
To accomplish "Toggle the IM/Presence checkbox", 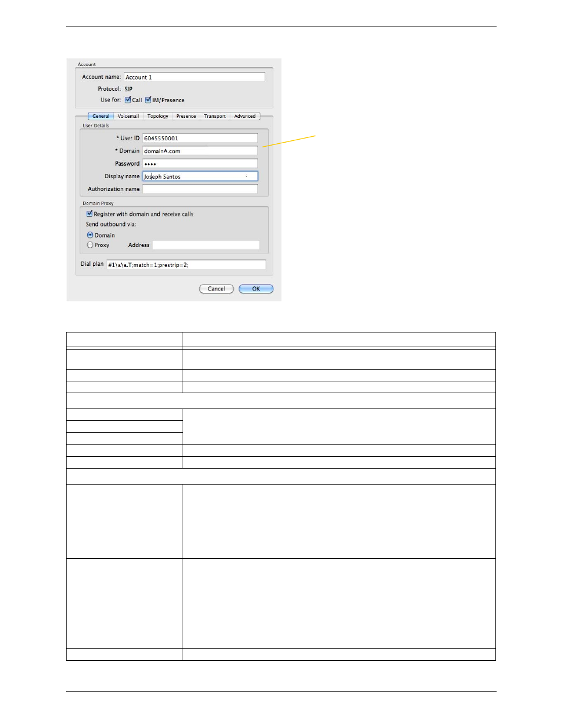I will pyautogui.click(x=148, y=100).
